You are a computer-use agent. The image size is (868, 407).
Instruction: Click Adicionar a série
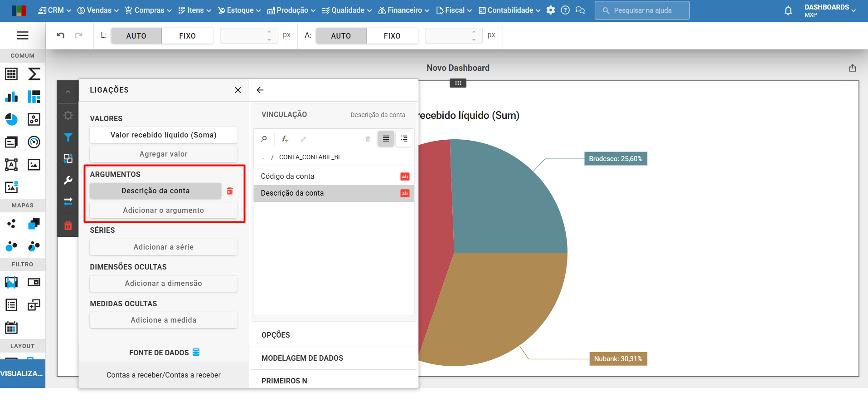164,247
